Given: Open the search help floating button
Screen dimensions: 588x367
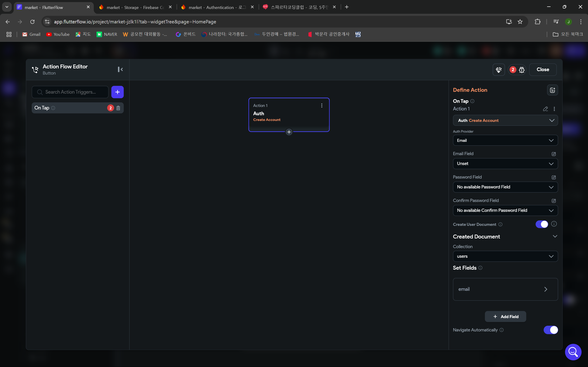Looking at the screenshot, I should point(573,352).
